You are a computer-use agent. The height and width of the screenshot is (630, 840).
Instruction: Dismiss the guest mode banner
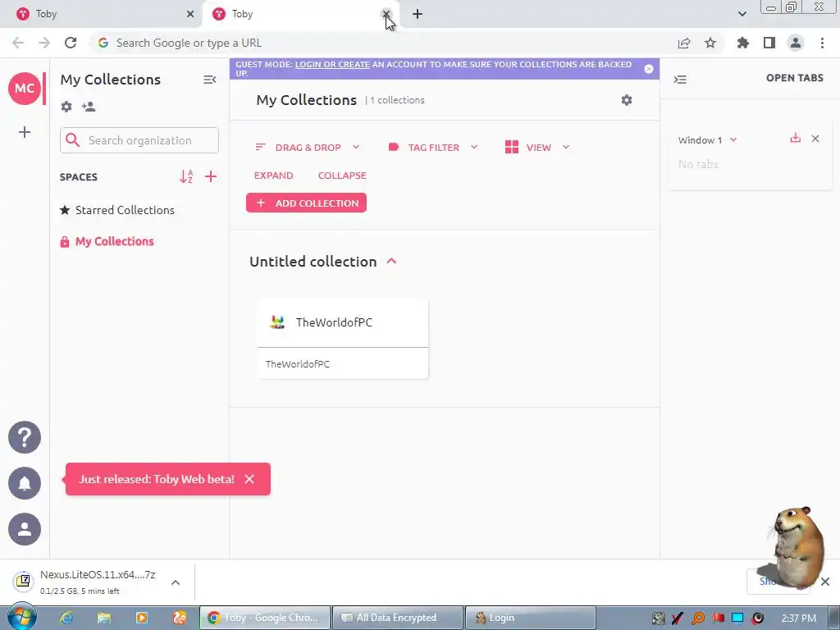click(649, 69)
